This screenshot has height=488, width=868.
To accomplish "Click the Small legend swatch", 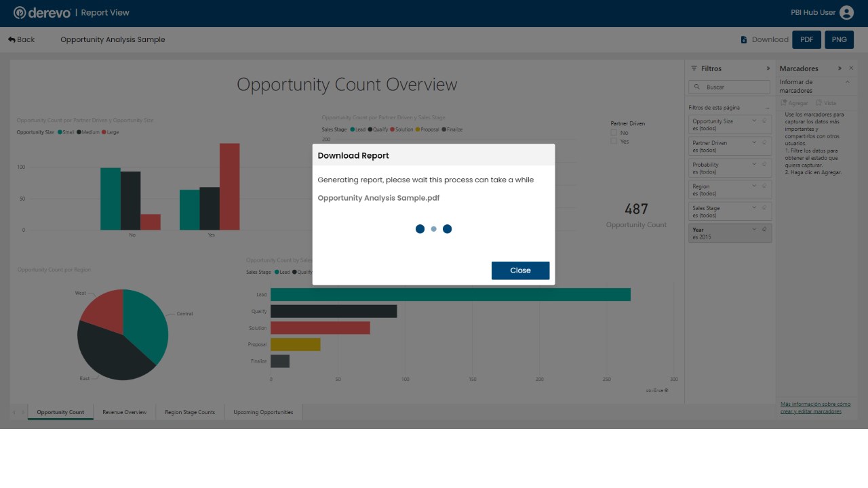I will coord(60,132).
